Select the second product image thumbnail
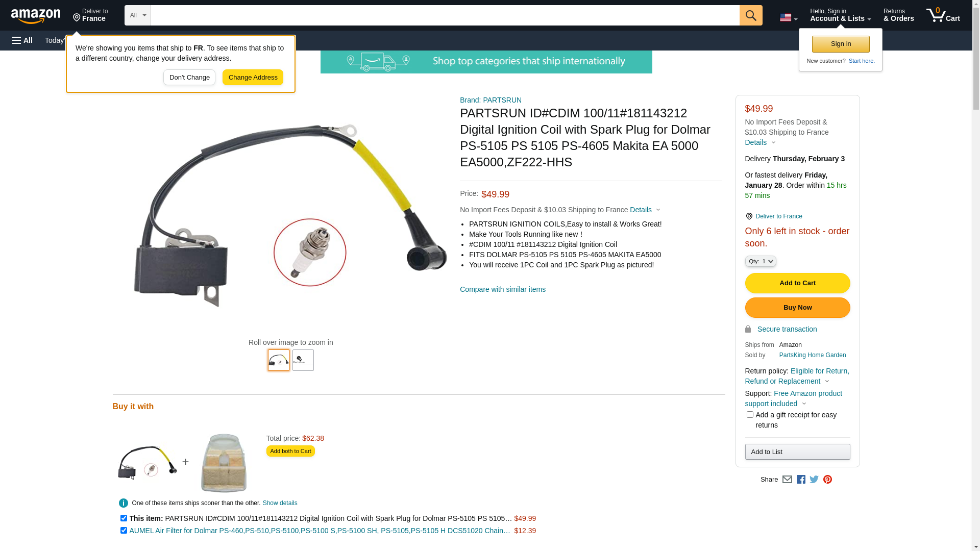Screen dimensions: 980x551 pyautogui.click(x=303, y=360)
